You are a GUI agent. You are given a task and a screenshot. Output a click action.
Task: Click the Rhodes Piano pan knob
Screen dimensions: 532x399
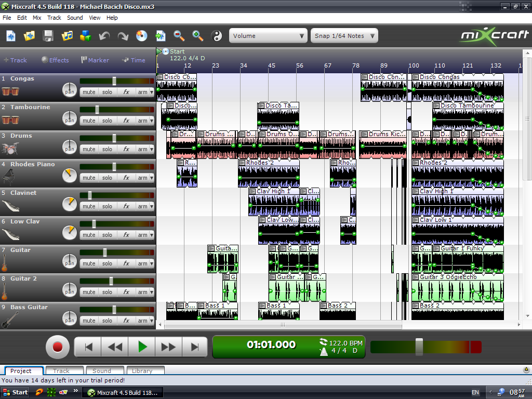tap(70, 176)
